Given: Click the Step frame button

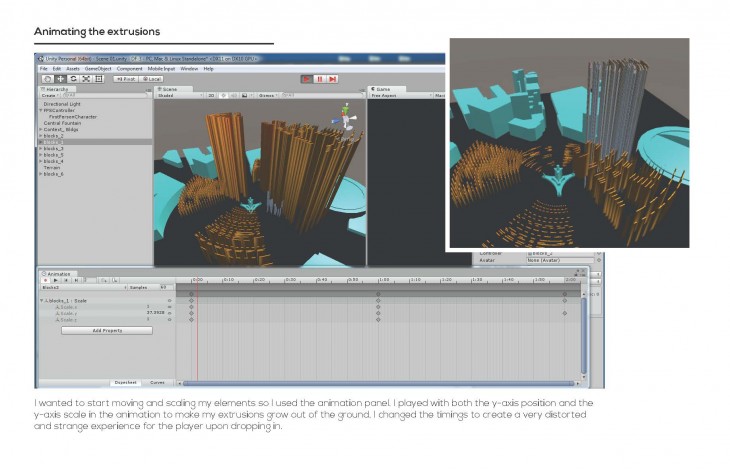Looking at the screenshot, I should point(332,78).
